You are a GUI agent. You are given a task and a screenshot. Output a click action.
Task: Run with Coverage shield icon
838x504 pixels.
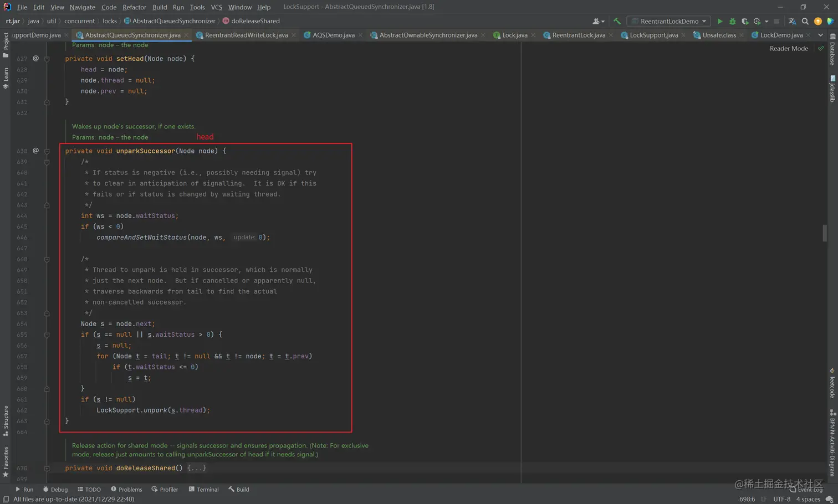745,21
